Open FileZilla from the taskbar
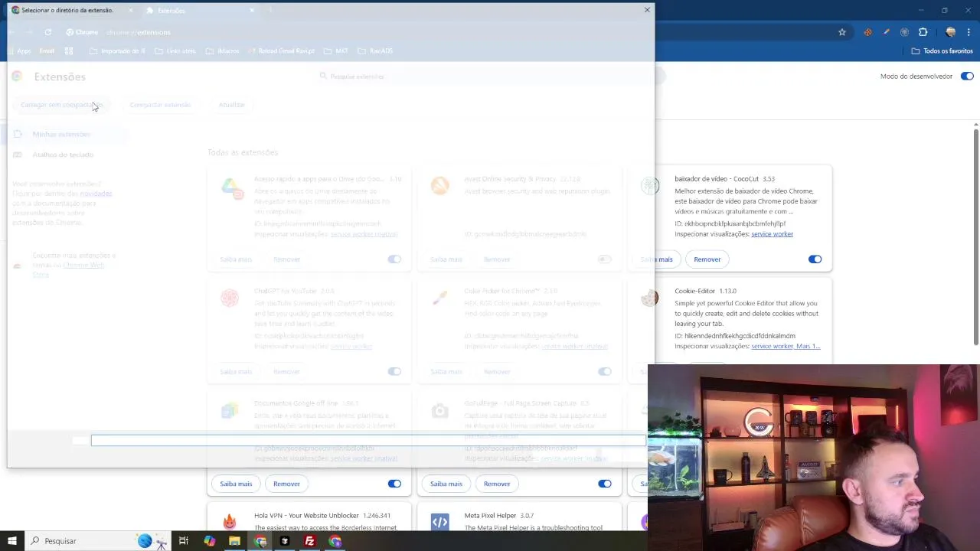This screenshot has height=551, width=980. (x=309, y=541)
